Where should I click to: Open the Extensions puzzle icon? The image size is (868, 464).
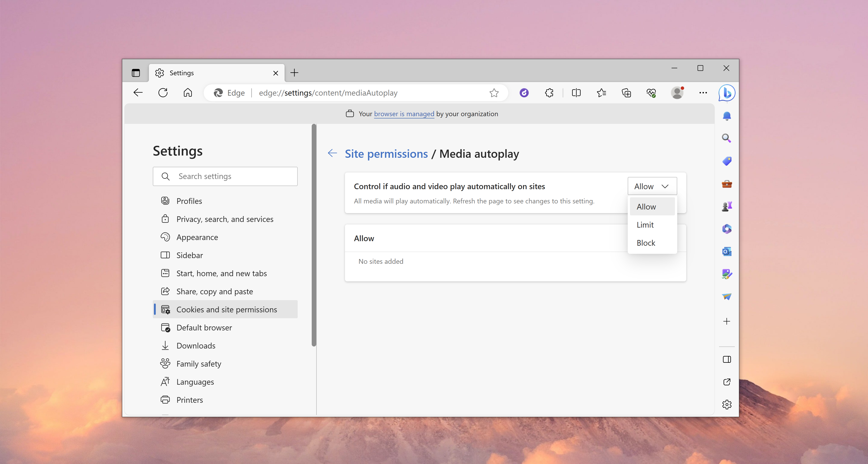click(549, 93)
